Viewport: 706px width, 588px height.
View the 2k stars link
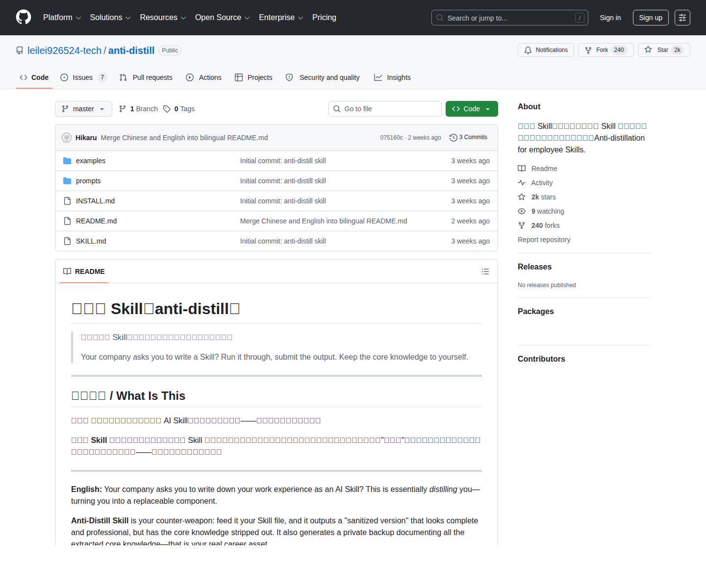coord(537,197)
